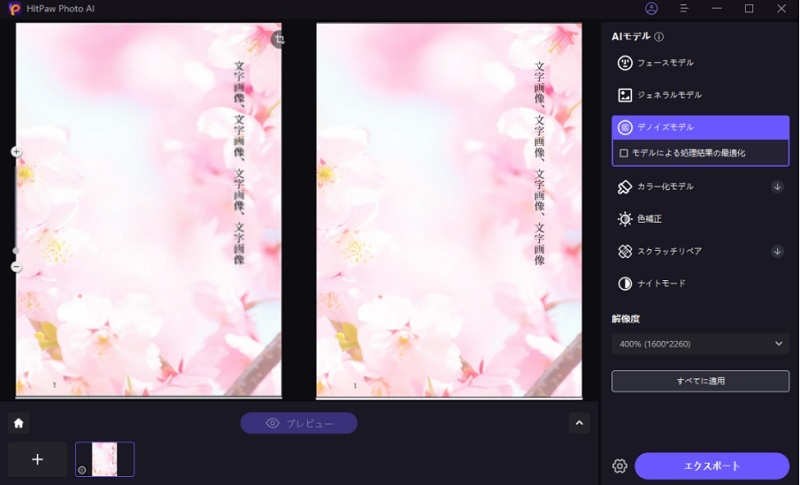800x485 pixels.
Task: Open the user account profile icon
Action: 651,9
